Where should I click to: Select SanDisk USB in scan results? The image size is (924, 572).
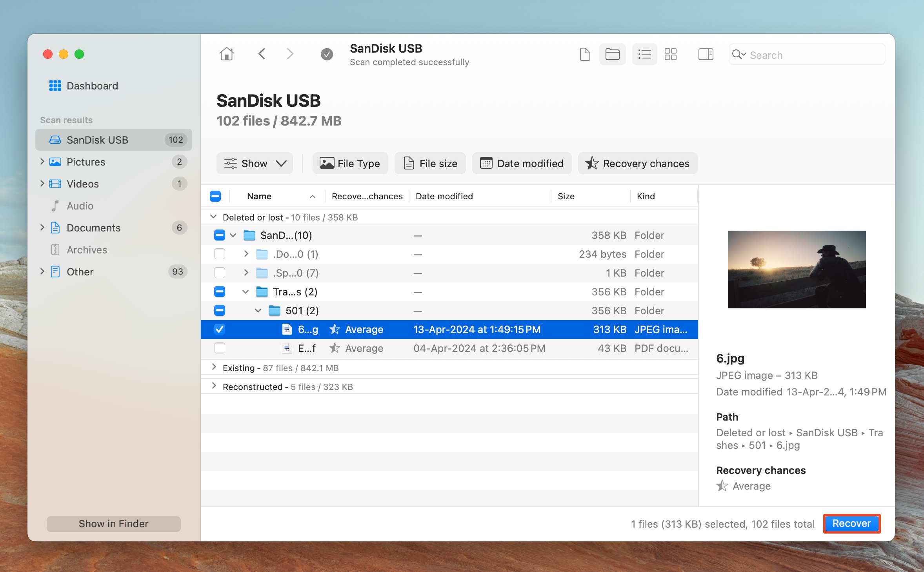[x=114, y=140]
